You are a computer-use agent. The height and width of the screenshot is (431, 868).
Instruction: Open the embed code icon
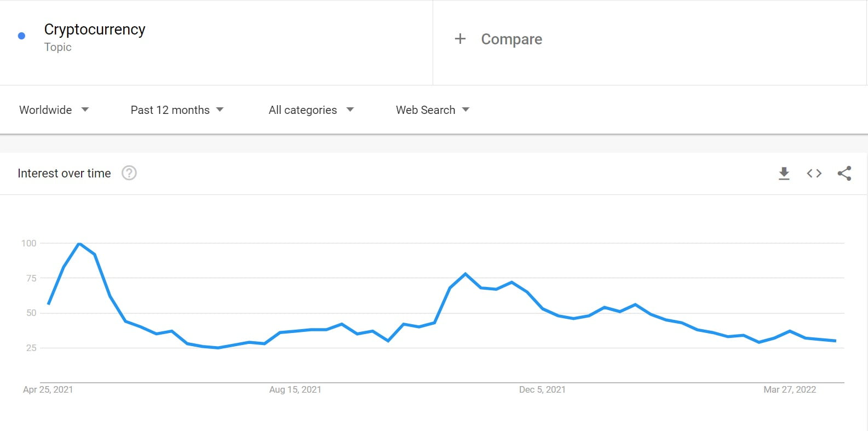[814, 174]
